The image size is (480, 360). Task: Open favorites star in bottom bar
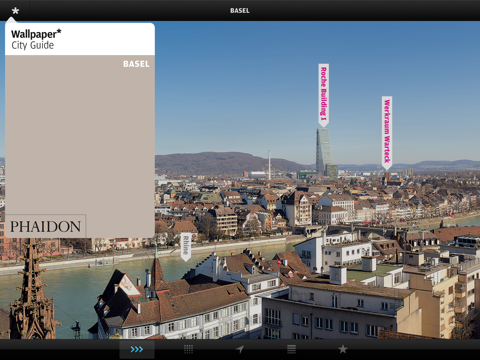[x=343, y=349]
